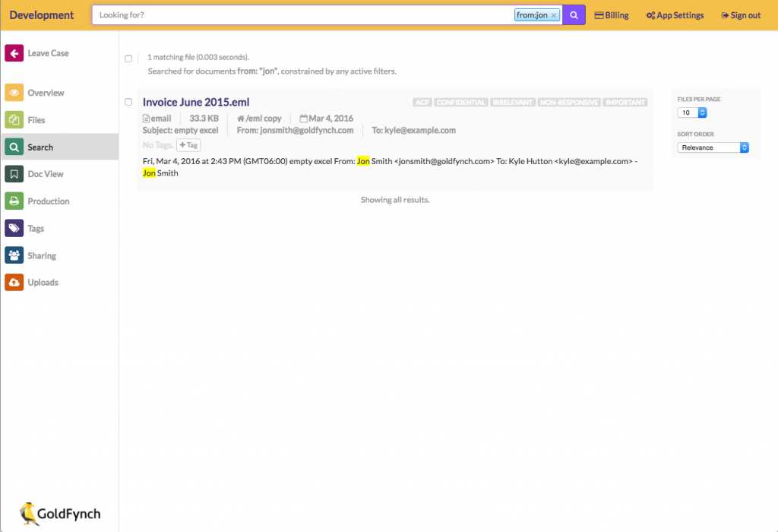The image size is (778, 532).
Task: Select the checkbox next to Invoice June 2015.eml
Action: 128,101
